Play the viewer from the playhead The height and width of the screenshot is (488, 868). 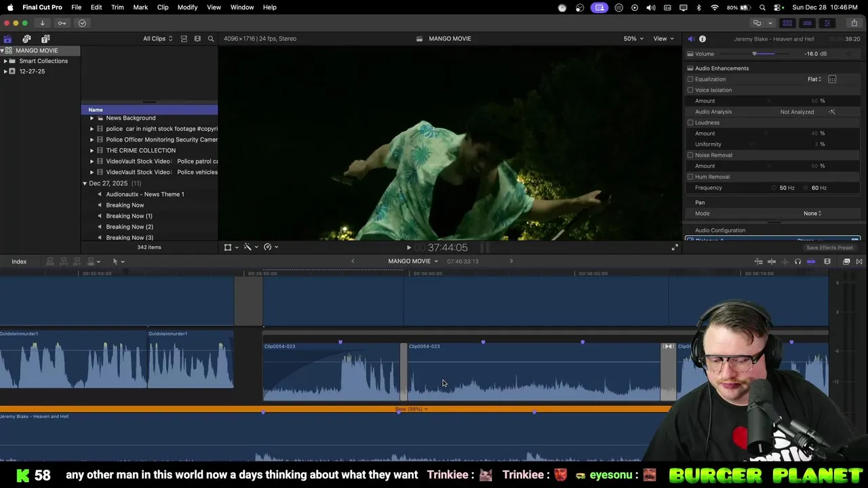click(x=408, y=247)
